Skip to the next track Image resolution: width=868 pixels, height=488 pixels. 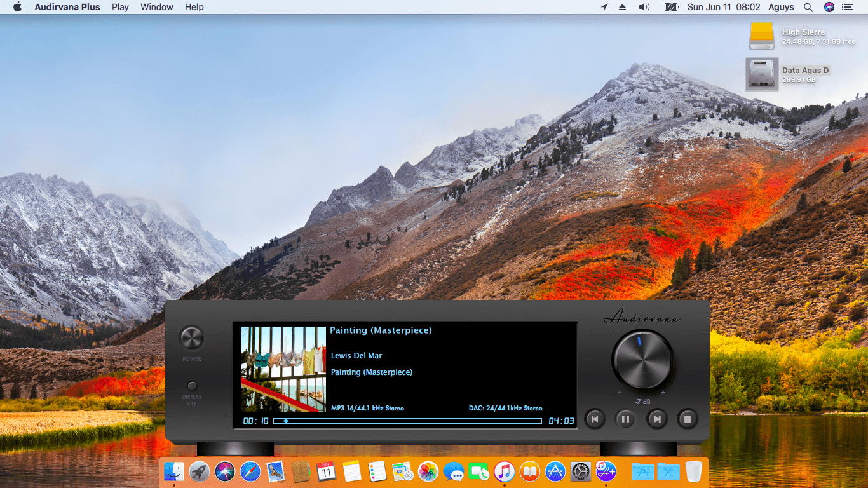point(657,419)
